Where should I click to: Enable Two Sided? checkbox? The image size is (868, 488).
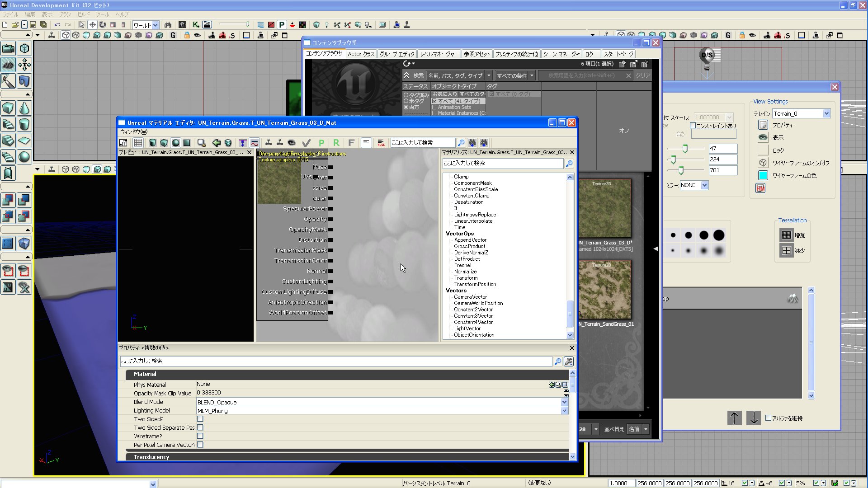point(200,419)
